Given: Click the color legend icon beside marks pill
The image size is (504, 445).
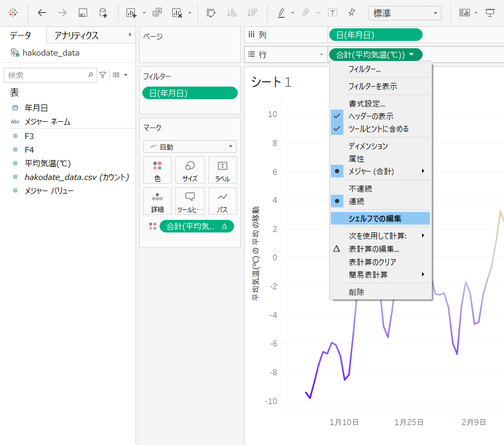Looking at the screenshot, I should (x=153, y=226).
